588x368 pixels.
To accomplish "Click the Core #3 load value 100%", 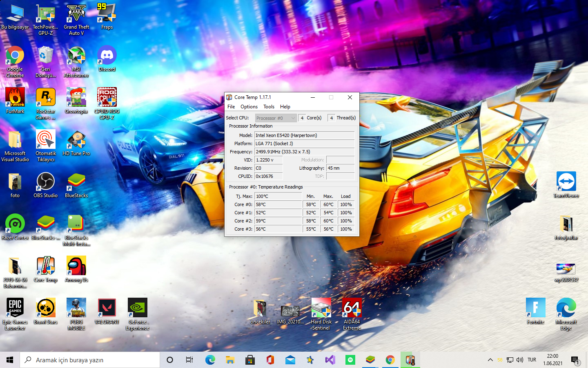I will 346,229.
